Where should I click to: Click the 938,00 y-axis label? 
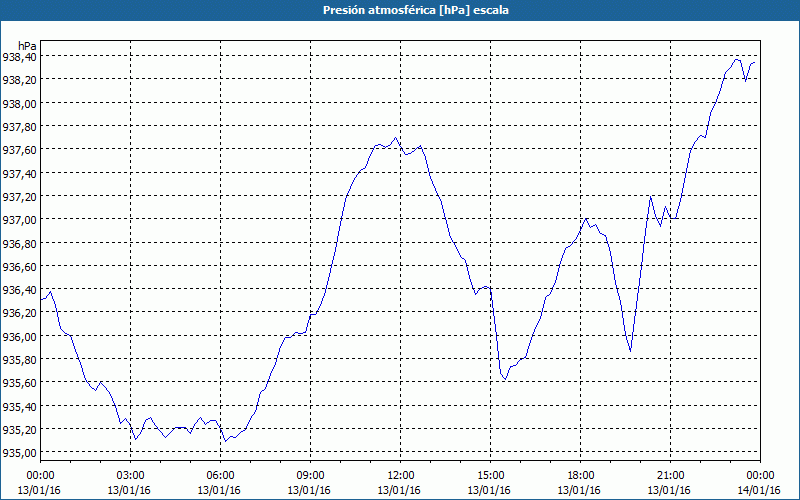19,103
